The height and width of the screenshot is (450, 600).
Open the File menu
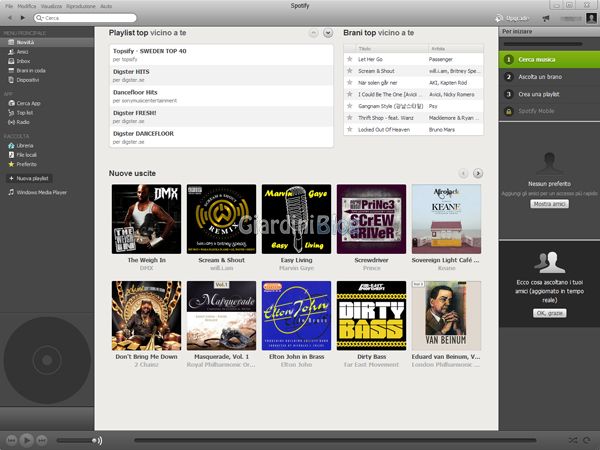click(x=9, y=6)
